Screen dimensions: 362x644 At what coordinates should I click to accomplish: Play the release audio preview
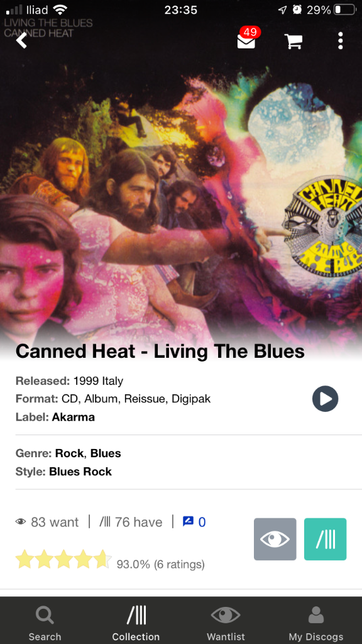click(x=325, y=398)
